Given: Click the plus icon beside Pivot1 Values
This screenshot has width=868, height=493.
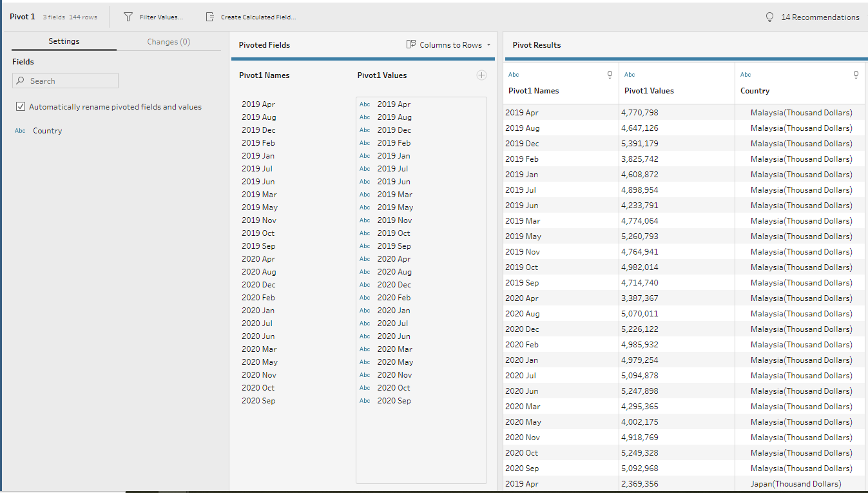Looking at the screenshot, I should click(481, 75).
